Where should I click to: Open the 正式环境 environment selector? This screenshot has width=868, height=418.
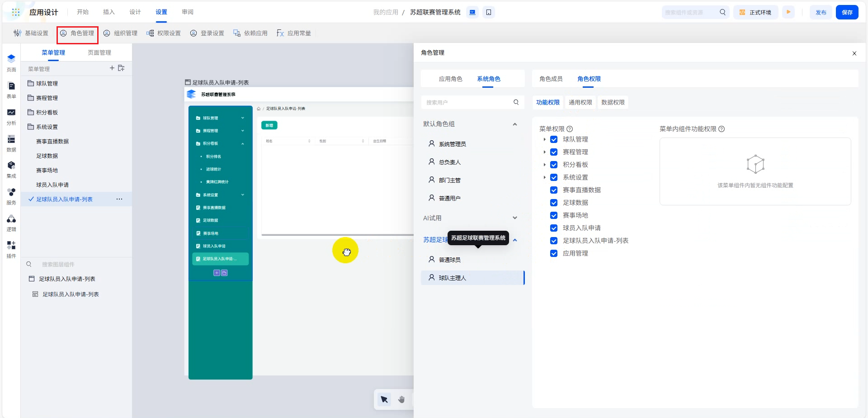coord(755,12)
